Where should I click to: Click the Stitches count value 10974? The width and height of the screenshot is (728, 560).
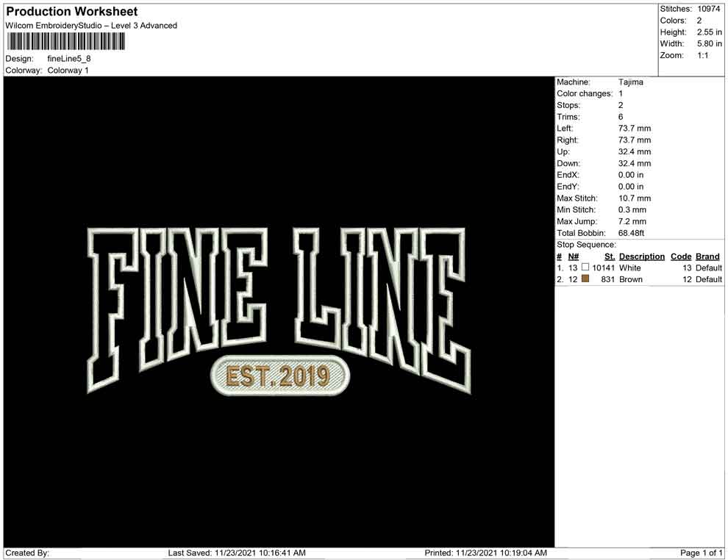[x=708, y=9]
